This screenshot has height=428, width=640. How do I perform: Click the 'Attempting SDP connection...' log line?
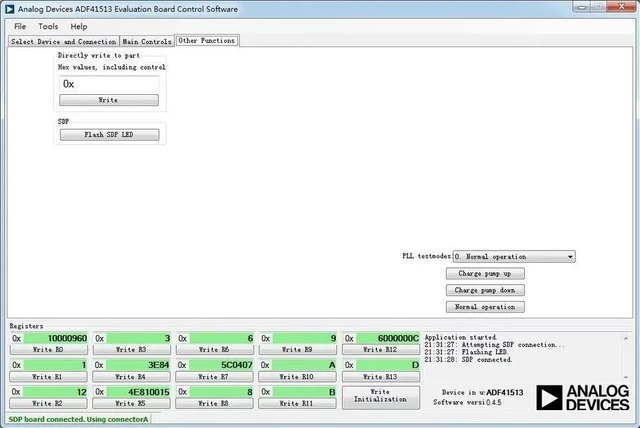[x=494, y=345]
